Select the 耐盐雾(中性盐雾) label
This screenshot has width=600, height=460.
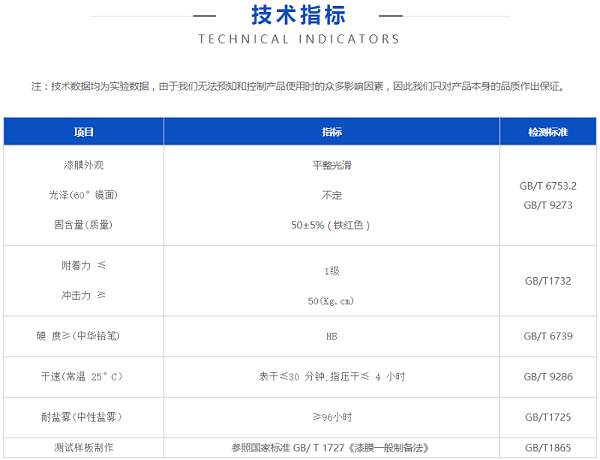(82, 417)
